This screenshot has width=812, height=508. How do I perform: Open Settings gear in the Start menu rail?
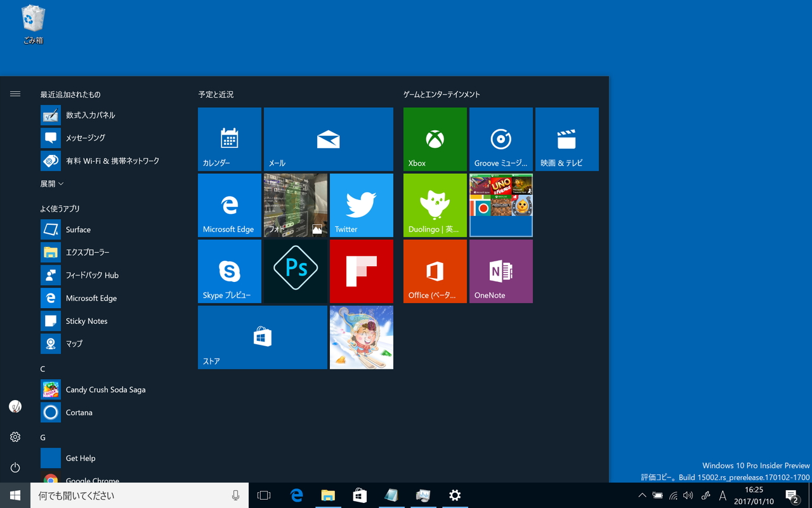tap(15, 437)
